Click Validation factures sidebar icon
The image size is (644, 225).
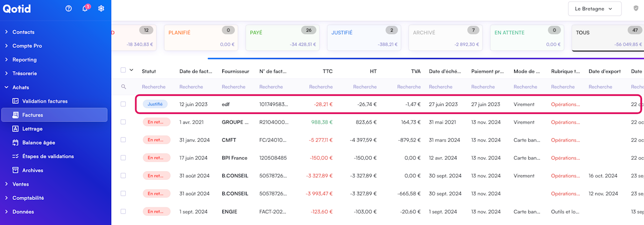16,101
